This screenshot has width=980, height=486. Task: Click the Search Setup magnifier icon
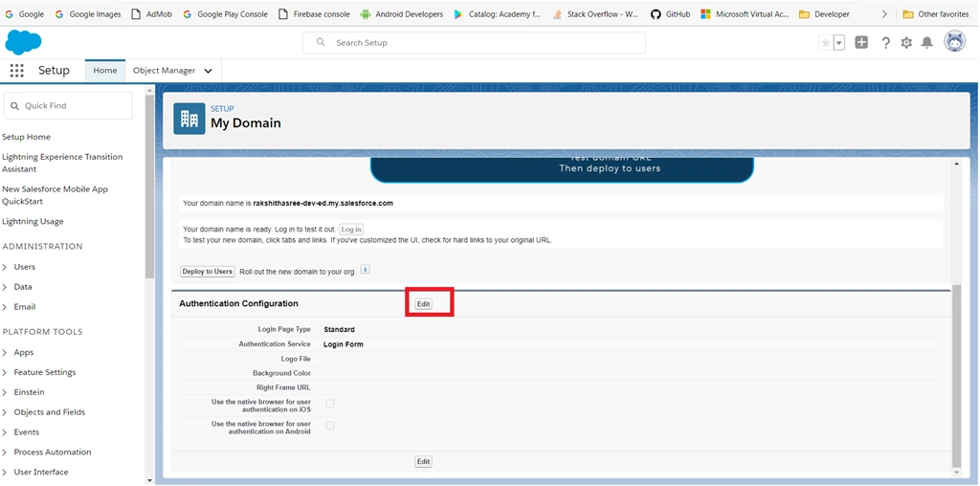pos(321,42)
